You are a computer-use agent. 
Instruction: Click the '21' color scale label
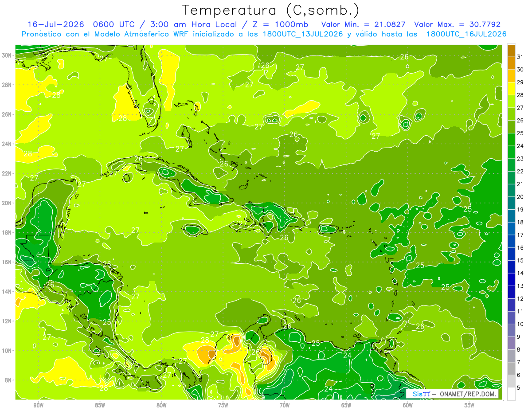coord(520,184)
